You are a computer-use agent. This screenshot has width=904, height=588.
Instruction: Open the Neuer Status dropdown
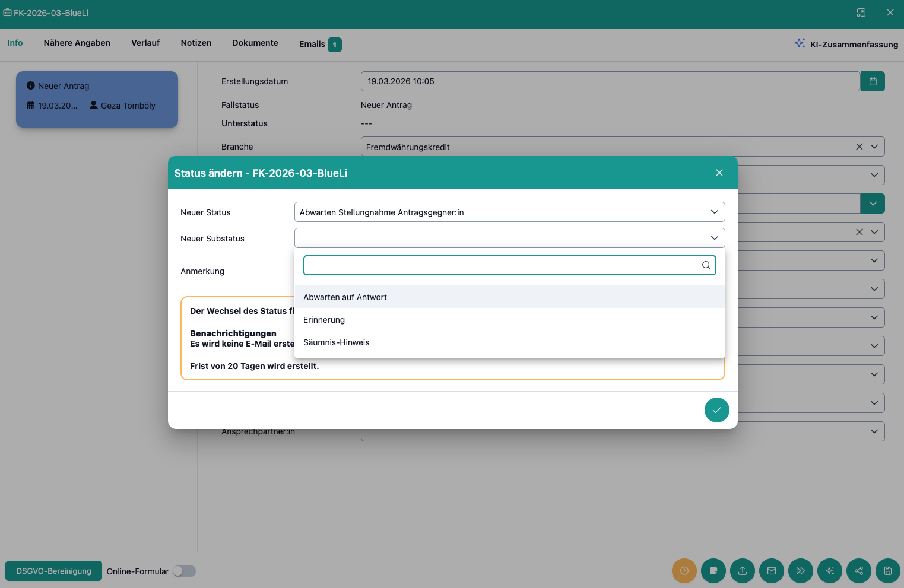pos(509,212)
